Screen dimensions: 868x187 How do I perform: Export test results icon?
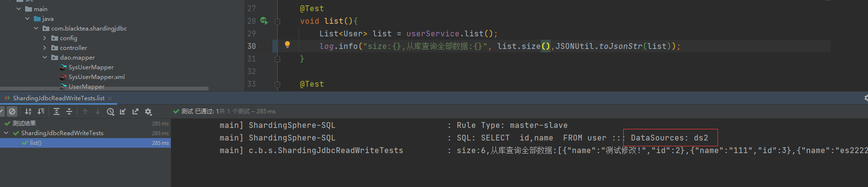coord(135,111)
